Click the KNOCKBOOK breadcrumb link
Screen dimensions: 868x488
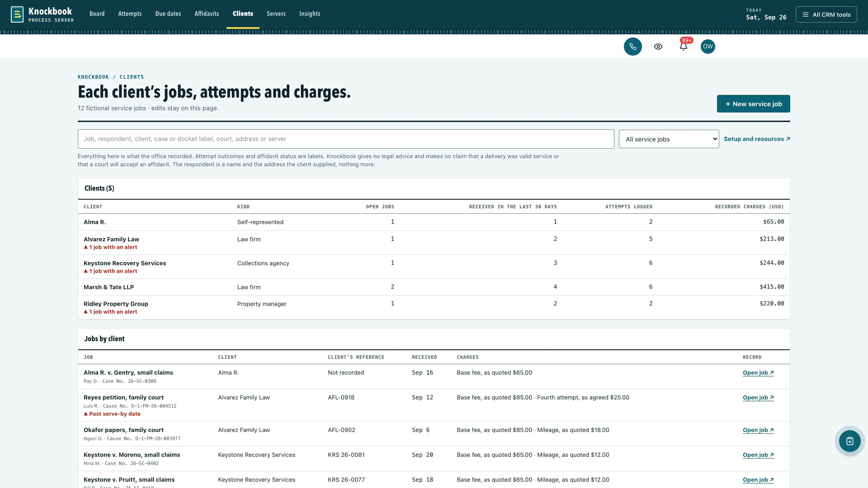pyautogui.click(x=93, y=77)
